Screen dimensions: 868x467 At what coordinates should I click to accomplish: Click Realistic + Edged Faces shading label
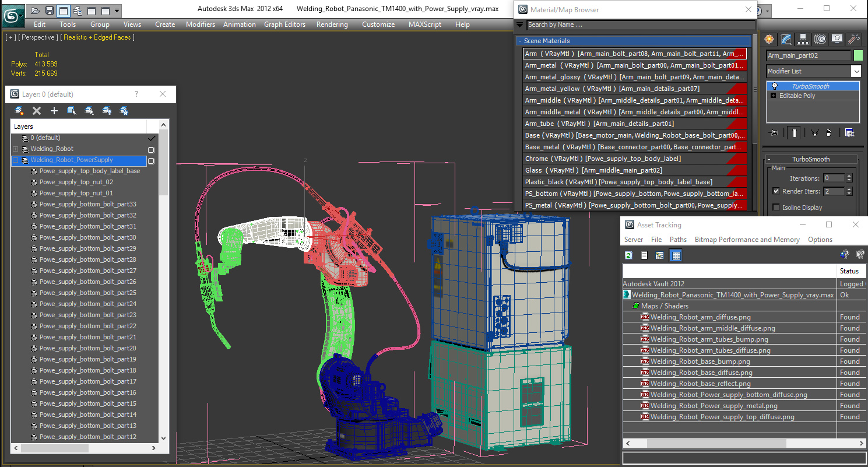tap(98, 37)
